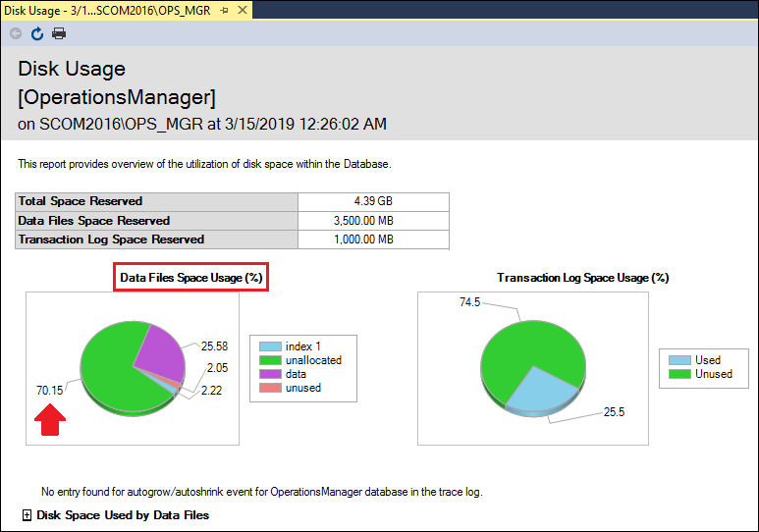This screenshot has height=532, width=759.
Task: Click the Total Space Reserved label
Action: tap(81, 201)
